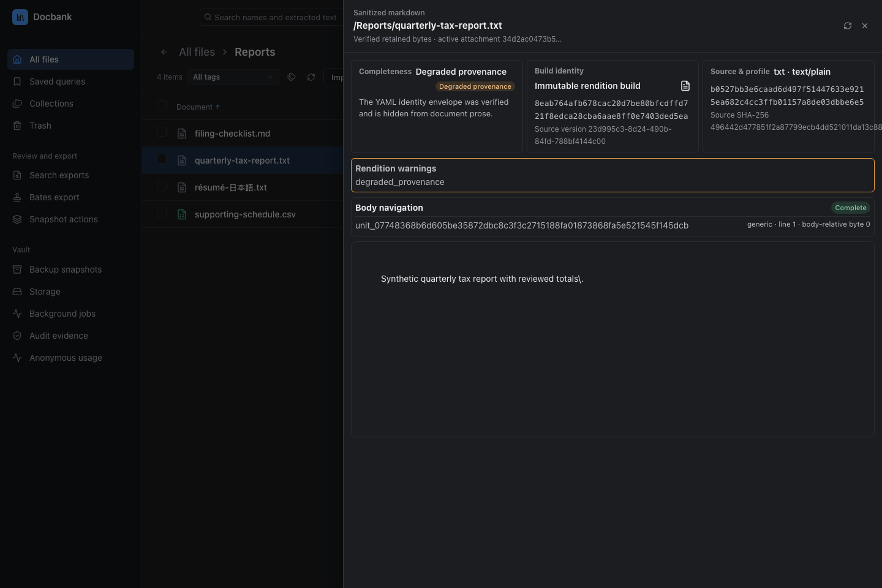
Task: Click the tag icon in the toolbar
Action: pyautogui.click(x=292, y=77)
